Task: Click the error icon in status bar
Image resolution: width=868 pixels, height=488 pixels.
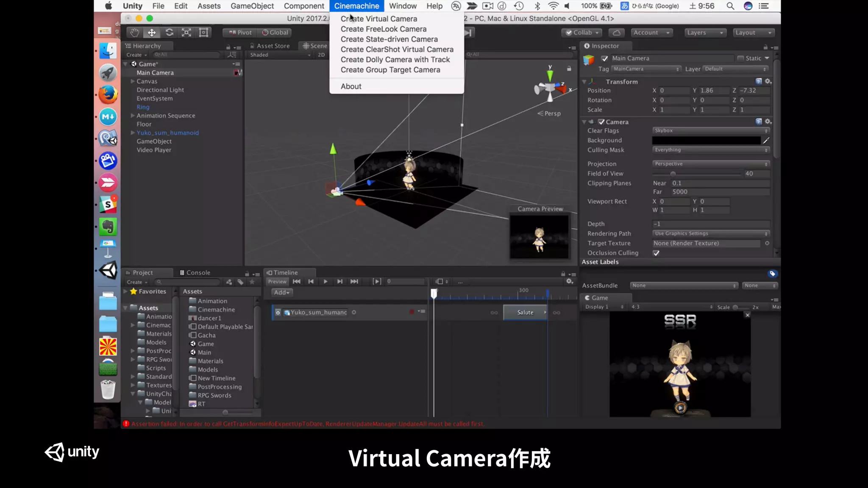Action: pos(126,424)
